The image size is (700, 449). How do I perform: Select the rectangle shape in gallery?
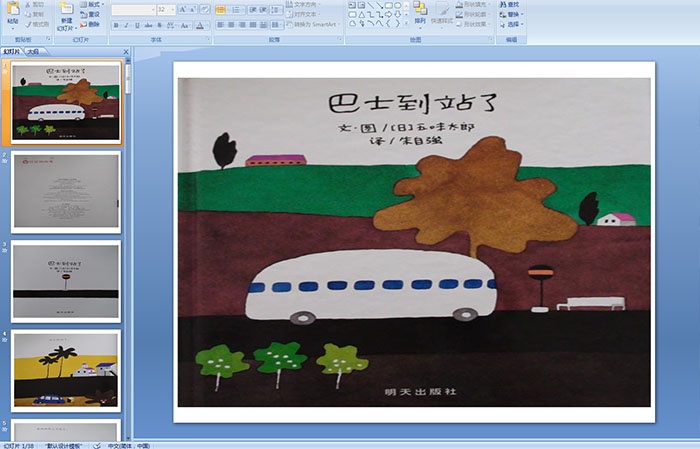389,5
